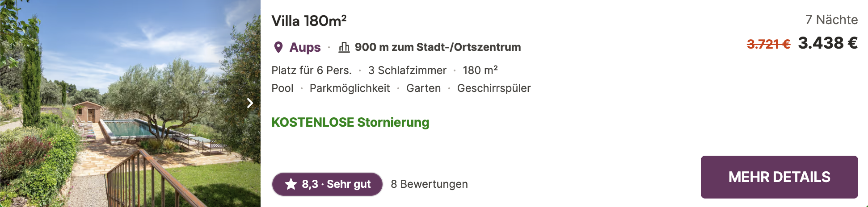
Task: Open the villa pool photo thumbnail
Action: (x=130, y=103)
